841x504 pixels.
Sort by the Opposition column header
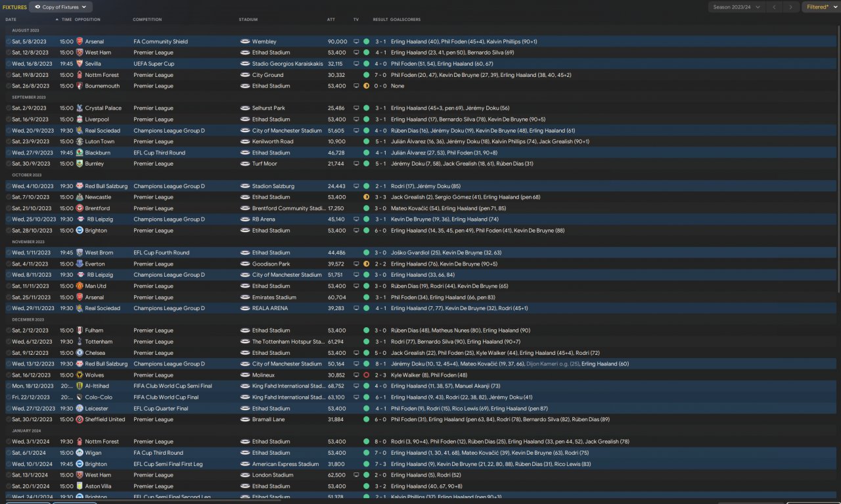(x=88, y=20)
